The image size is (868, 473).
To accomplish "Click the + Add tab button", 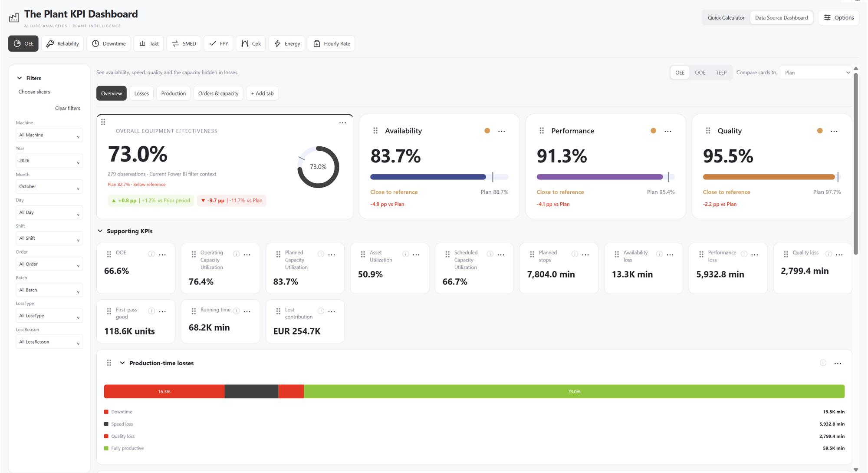I will point(262,93).
